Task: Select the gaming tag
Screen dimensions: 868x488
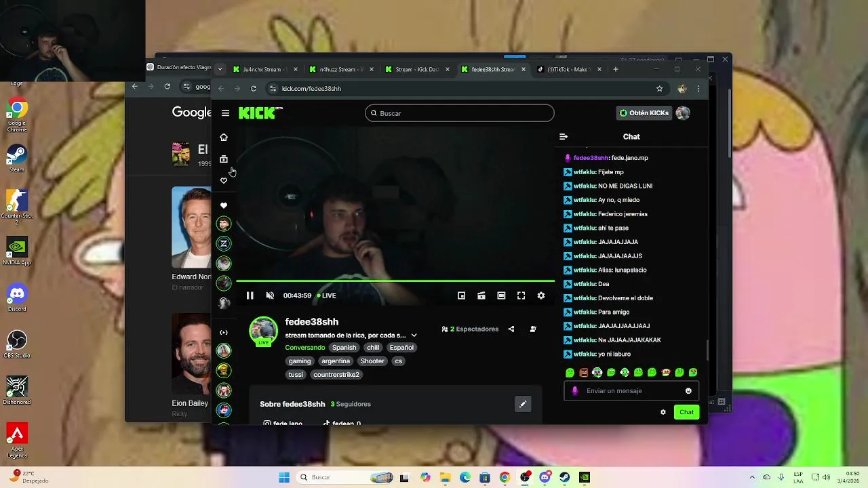Action: (300, 361)
